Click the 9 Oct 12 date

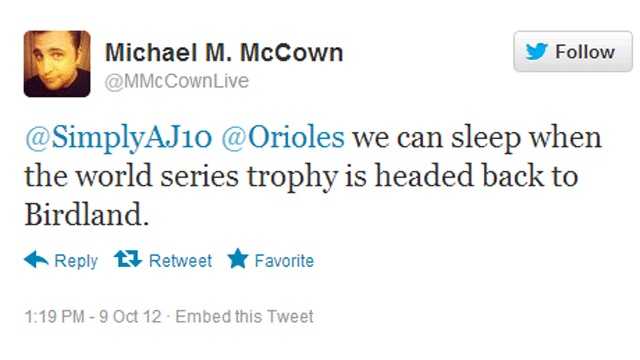[x=130, y=316]
